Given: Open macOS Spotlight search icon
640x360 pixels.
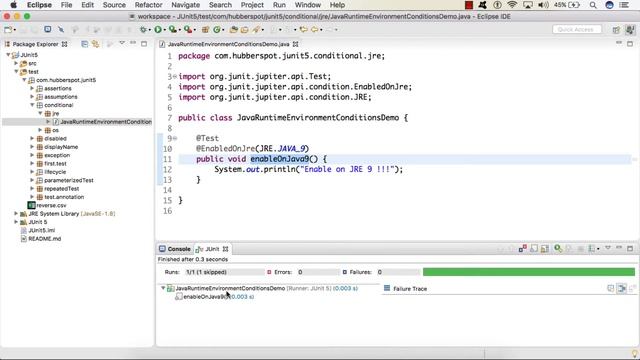Looking at the screenshot, I should tap(593, 5).
